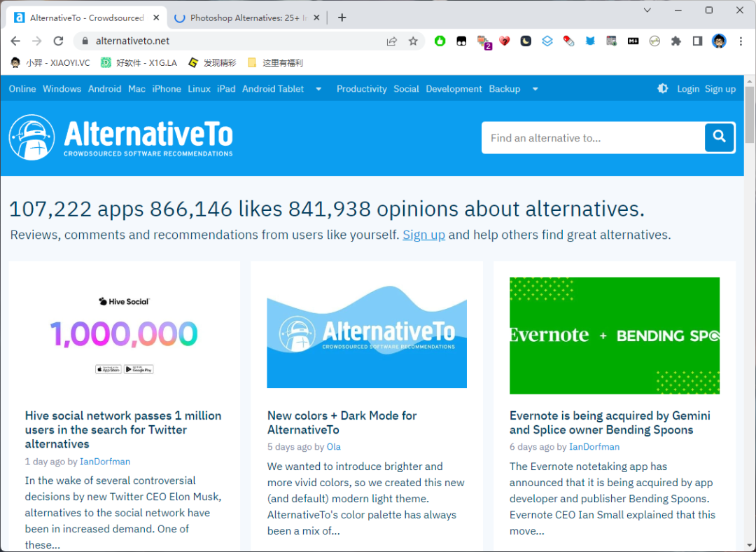Open the blue cat extension
756x552 pixels.
[590, 41]
